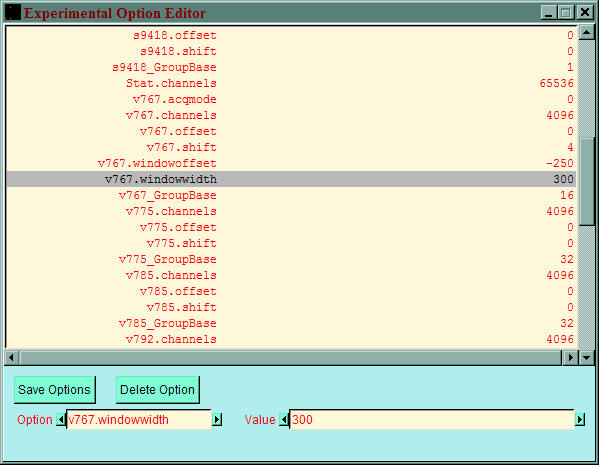599x465 pixels.
Task: Click the Delete Option button
Action: coord(157,390)
